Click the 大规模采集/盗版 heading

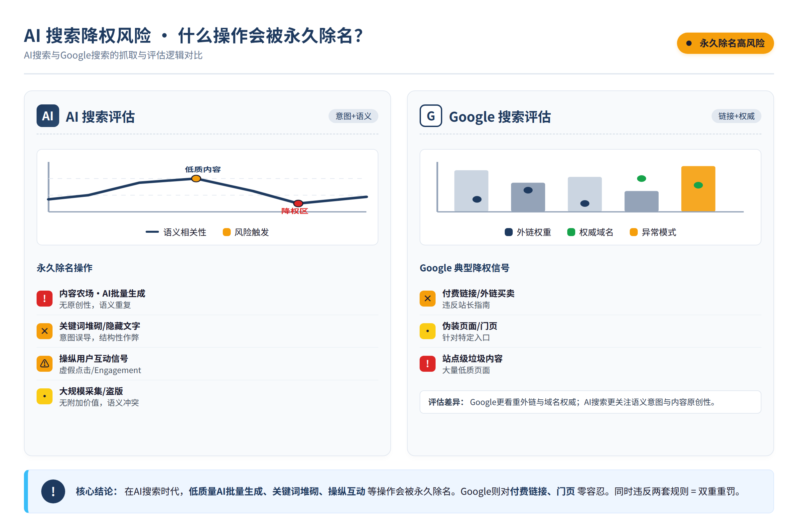tap(91, 391)
